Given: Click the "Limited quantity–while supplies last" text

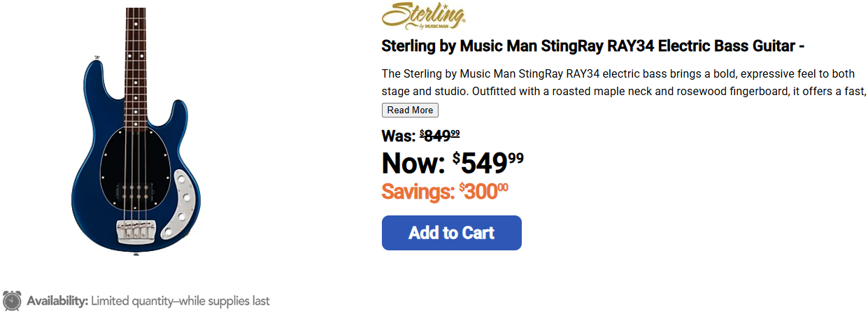Looking at the screenshot, I should click(180, 301).
